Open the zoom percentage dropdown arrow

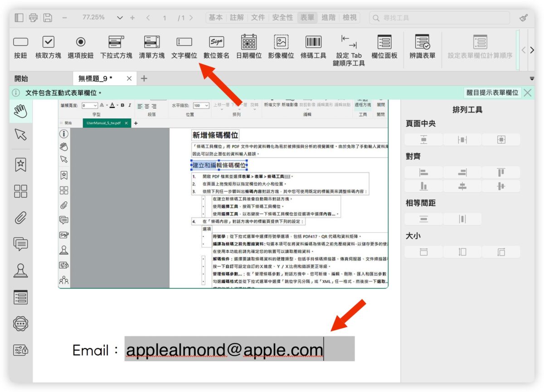(120, 18)
